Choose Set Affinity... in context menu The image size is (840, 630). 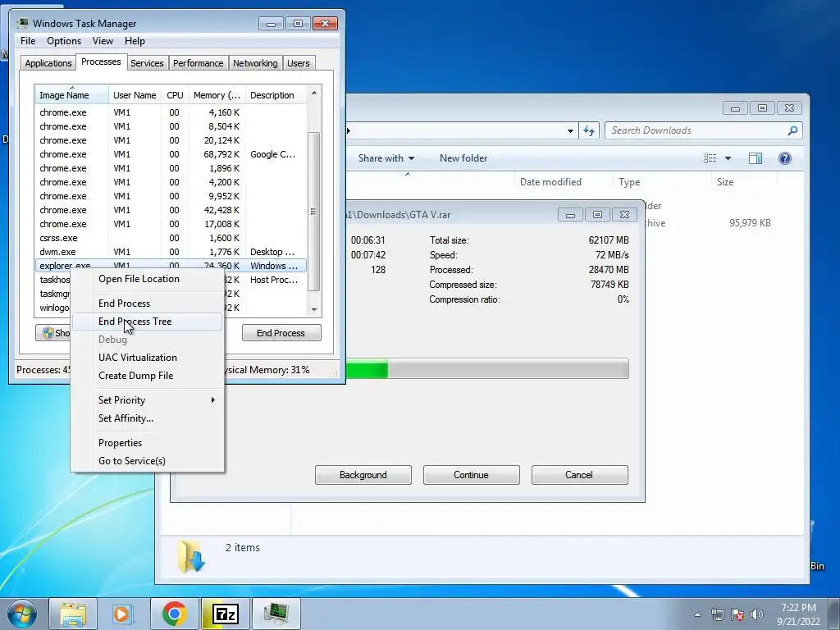126,418
